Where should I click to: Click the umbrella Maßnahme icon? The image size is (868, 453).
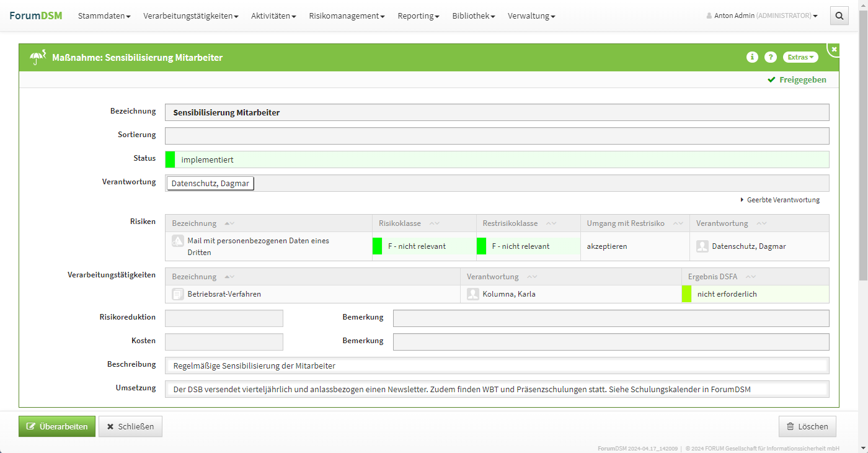(x=38, y=57)
